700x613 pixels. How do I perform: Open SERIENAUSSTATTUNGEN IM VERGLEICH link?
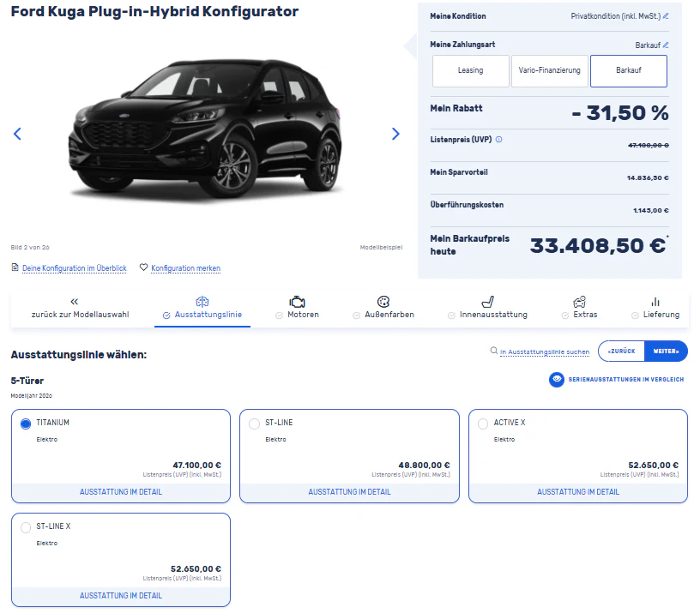click(626, 380)
